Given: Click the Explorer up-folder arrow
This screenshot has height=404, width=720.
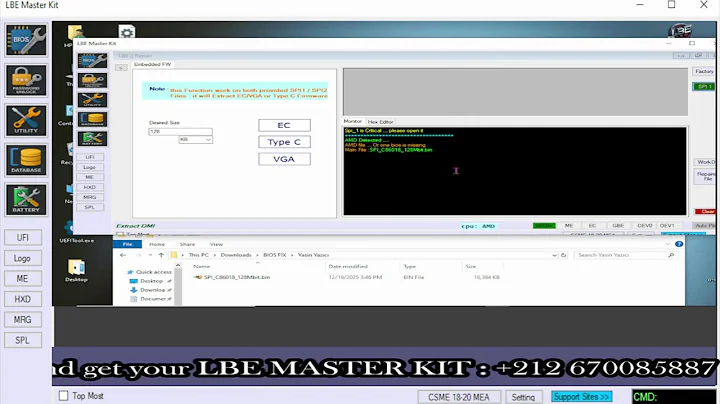Looking at the screenshot, I should (x=161, y=255).
